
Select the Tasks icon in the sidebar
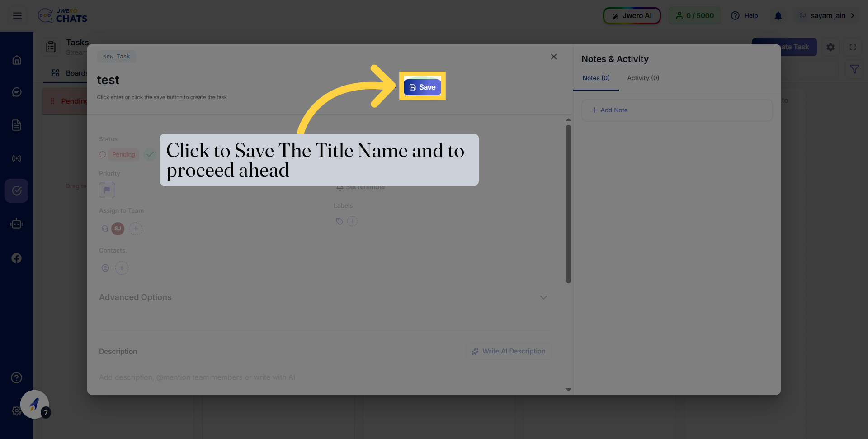[17, 191]
